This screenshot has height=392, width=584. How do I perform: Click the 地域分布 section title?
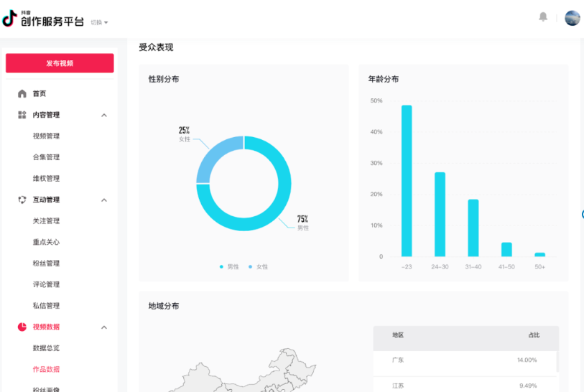[164, 306]
